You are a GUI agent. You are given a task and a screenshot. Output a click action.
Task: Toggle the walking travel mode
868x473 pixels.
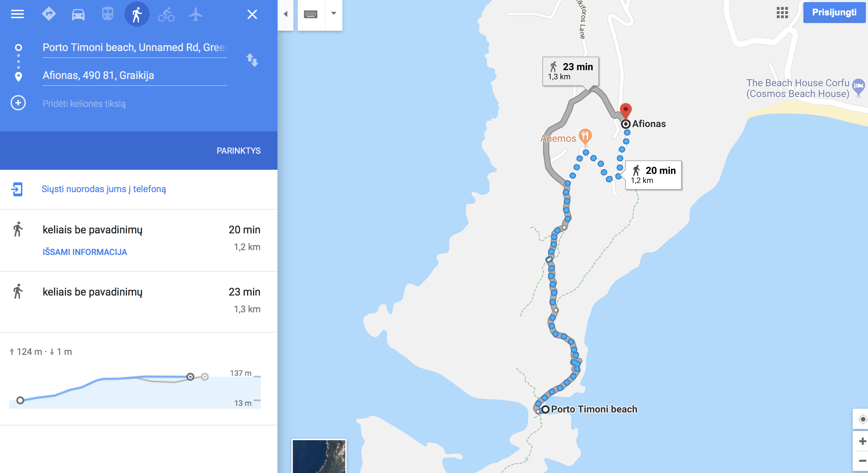coord(137,14)
